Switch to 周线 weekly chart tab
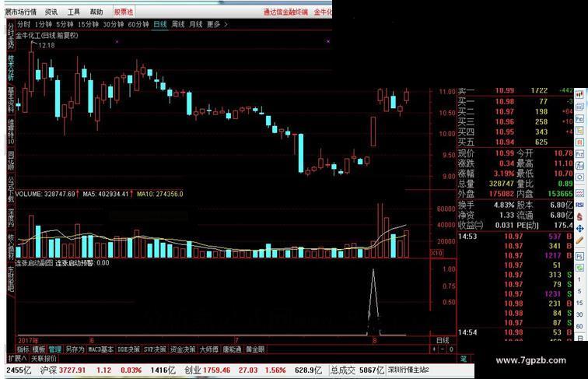Image resolution: width=588 pixels, height=379 pixels. click(x=178, y=24)
